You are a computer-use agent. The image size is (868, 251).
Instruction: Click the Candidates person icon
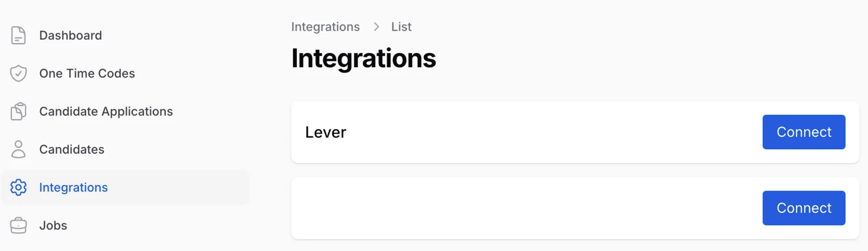coord(18,150)
